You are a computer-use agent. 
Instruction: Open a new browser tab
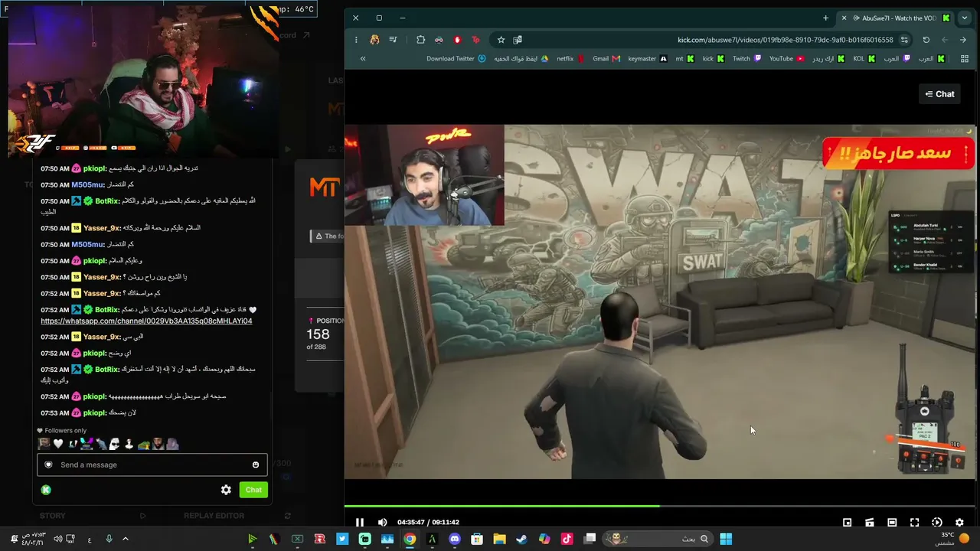(825, 18)
